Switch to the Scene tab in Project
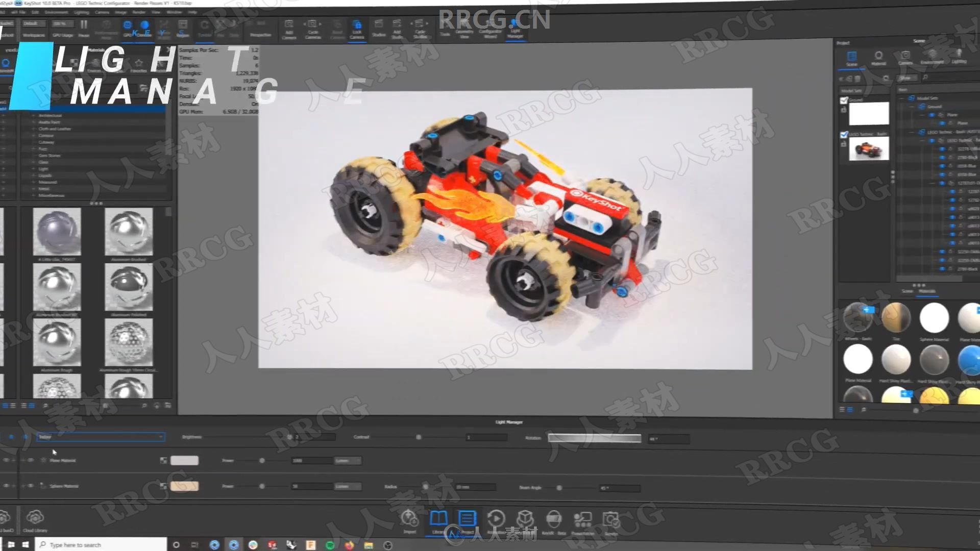The image size is (980, 551). pyautogui.click(x=852, y=58)
